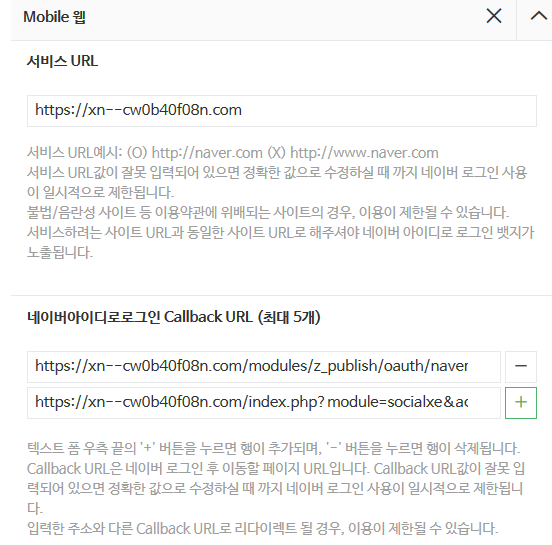Click the http://naver.com example text

coord(207,153)
